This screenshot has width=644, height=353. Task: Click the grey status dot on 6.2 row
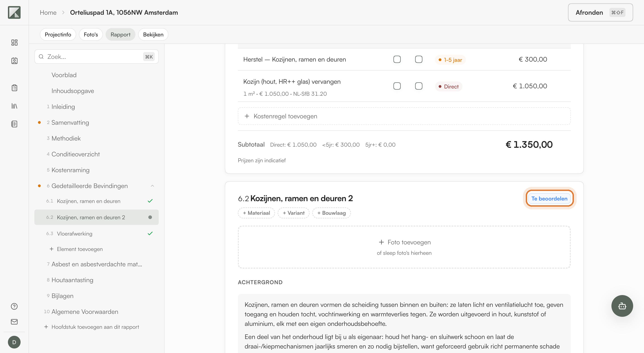(x=150, y=217)
